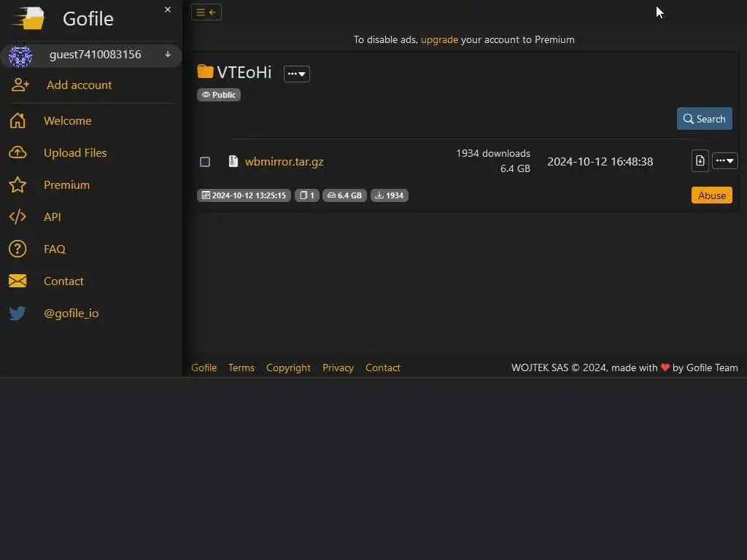Open the API sidebar entry
This screenshot has height=560, width=747.
(x=53, y=217)
